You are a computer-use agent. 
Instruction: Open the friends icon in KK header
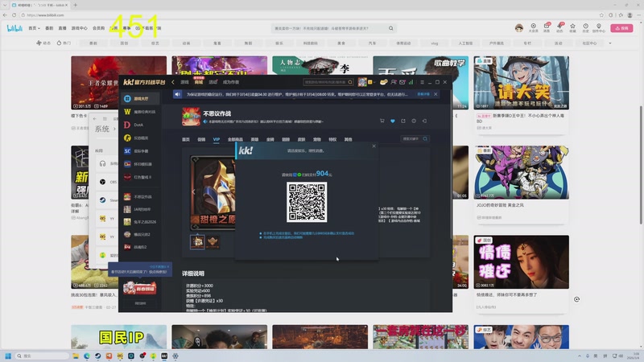click(x=394, y=82)
